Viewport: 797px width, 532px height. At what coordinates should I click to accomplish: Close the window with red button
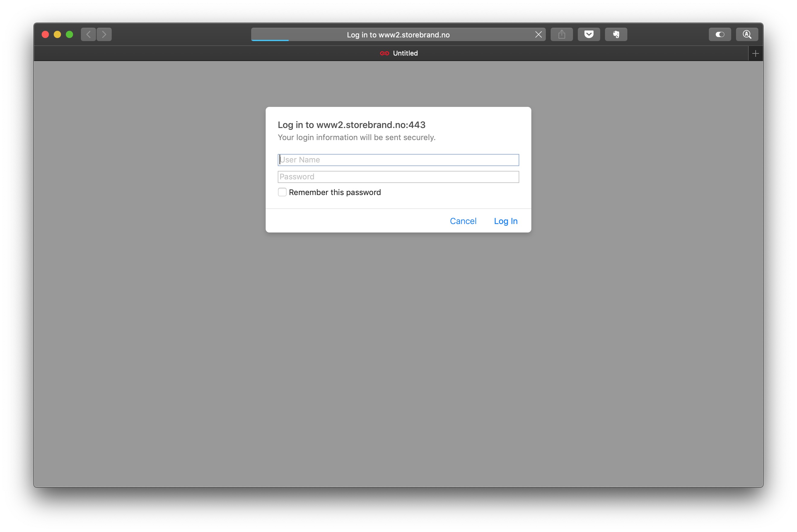click(x=45, y=34)
